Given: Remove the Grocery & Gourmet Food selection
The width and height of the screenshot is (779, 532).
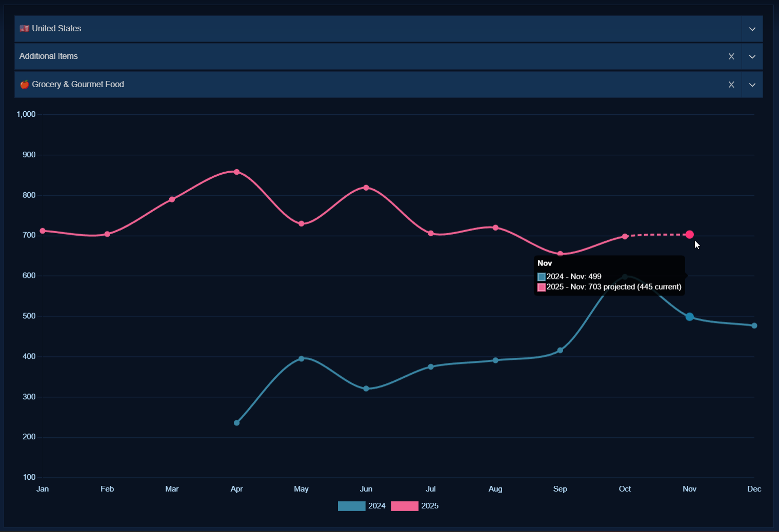Looking at the screenshot, I should (731, 85).
